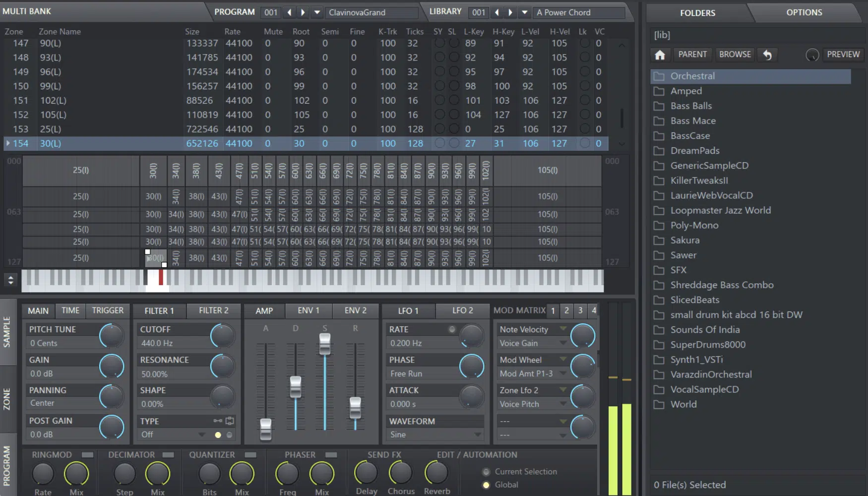The width and height of the screenshot is (868, 496).
Task: Toggle the SL circle for zone 153
Action: (x=453, y=128)
